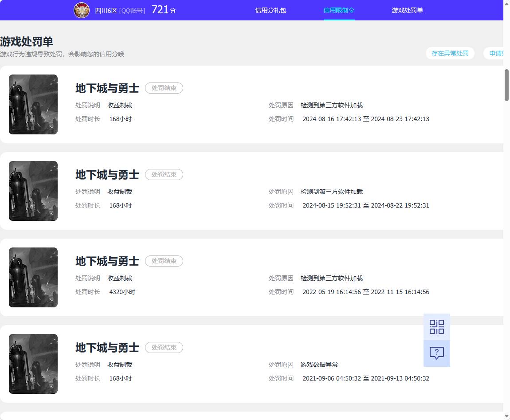Viewport: 510px width, 420px height.
Task: Click 处罚结束 badge for 2024-08-15 penalty
Action: coord(164,175)
